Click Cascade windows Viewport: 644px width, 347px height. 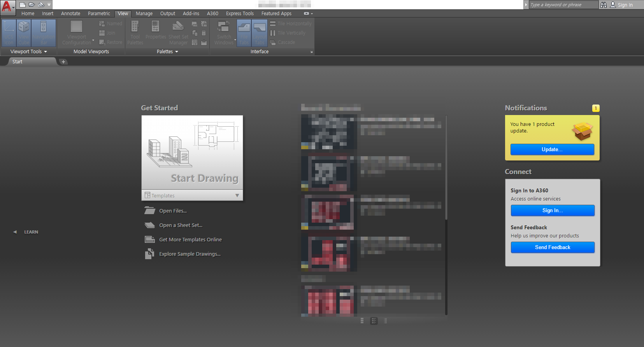tap(283, 42)
